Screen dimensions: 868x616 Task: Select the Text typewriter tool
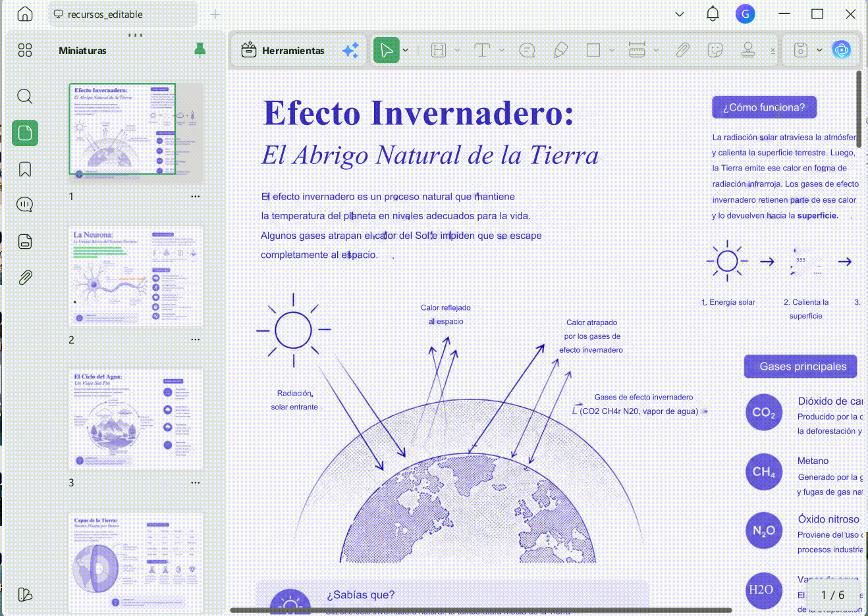click(x=482, y=50)
